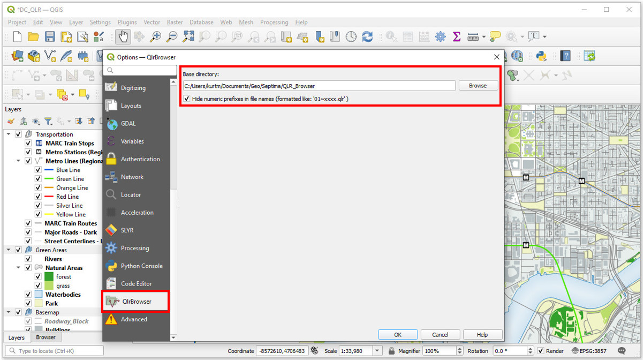Add a new group in the Layers panel
The width and height of the screenshot is (644, 361).
coord(24,121)
